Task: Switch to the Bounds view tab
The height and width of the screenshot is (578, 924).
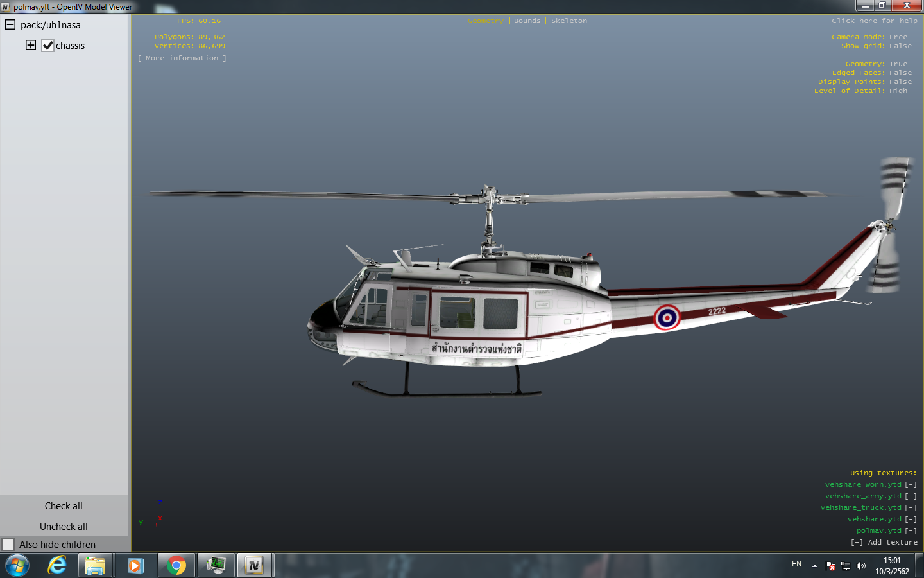Action: pyautogui.click(x=527, y=21)
